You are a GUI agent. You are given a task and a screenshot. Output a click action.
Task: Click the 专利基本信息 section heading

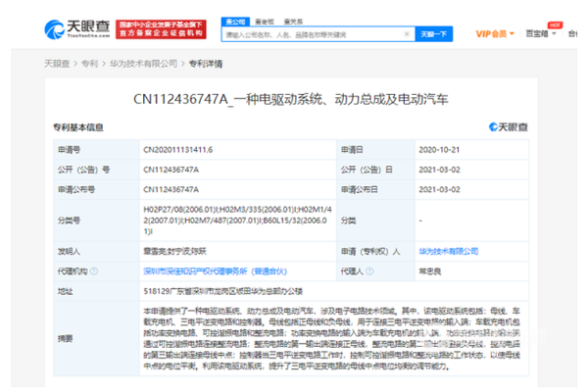coord(78,127)
